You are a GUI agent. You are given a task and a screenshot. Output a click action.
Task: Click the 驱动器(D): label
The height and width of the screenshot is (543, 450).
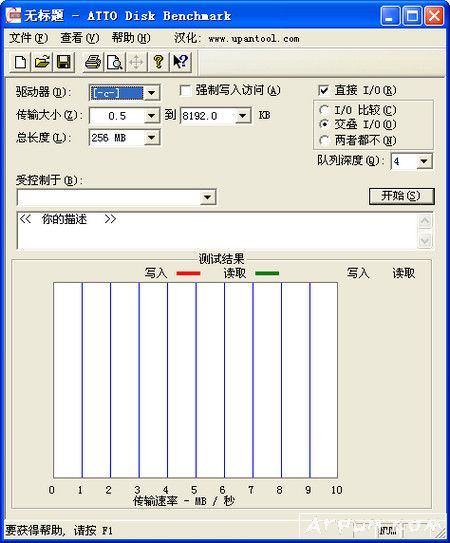[43, 92]
